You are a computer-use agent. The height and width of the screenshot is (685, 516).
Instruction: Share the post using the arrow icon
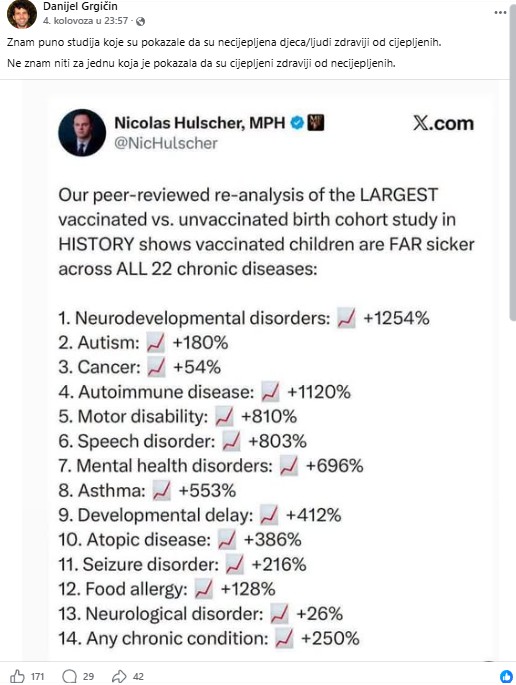(119, 676)
